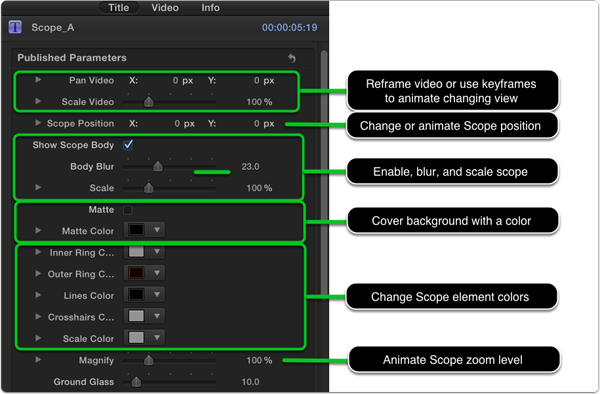600x394 pixels.
Task: Switch to the Title tab
Action: [x=119, y=7]
